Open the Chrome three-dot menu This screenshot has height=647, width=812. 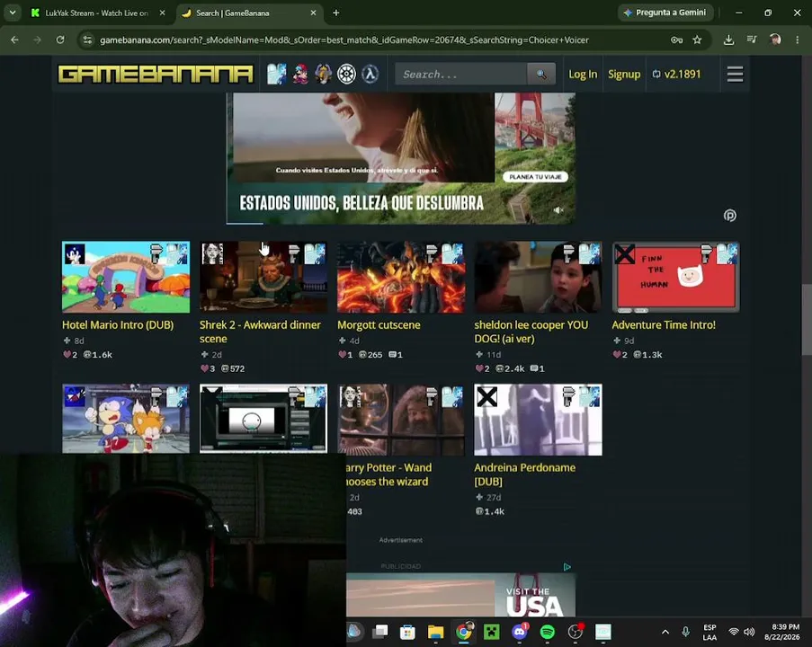[797, 40]
